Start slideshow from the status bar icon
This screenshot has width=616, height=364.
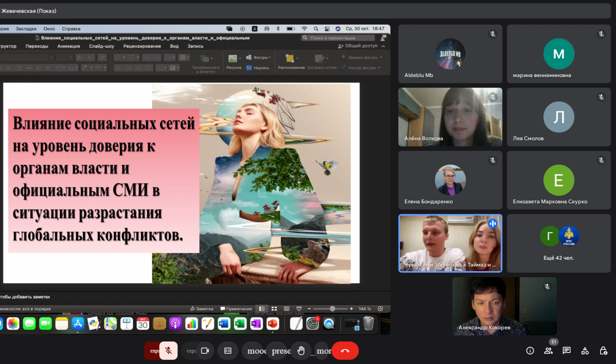(x=299, y=309)
